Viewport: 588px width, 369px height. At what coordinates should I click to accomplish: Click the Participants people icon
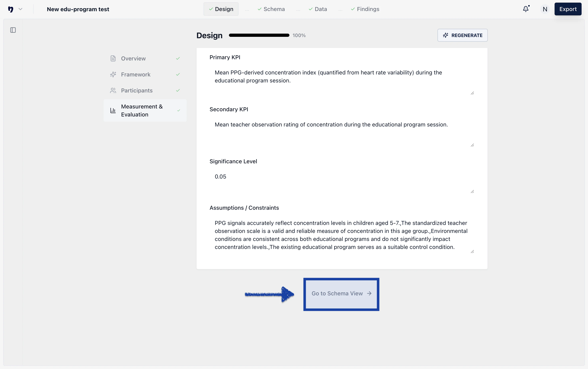click(113, 90)
